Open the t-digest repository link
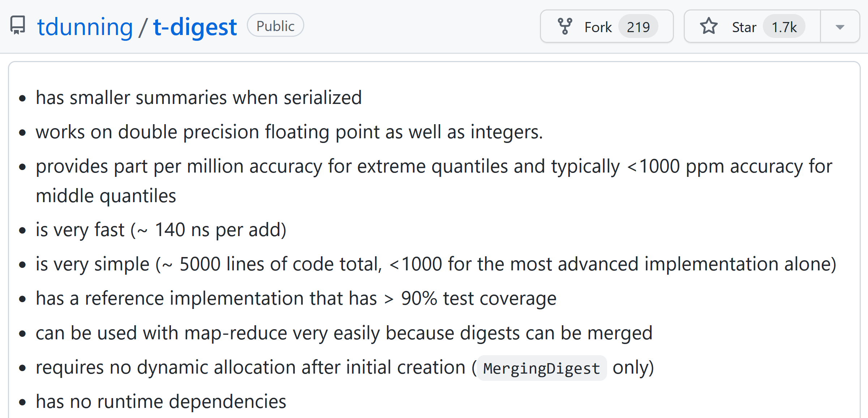The height and width of the screenshot is (418, 868). [x=195, y=27]
